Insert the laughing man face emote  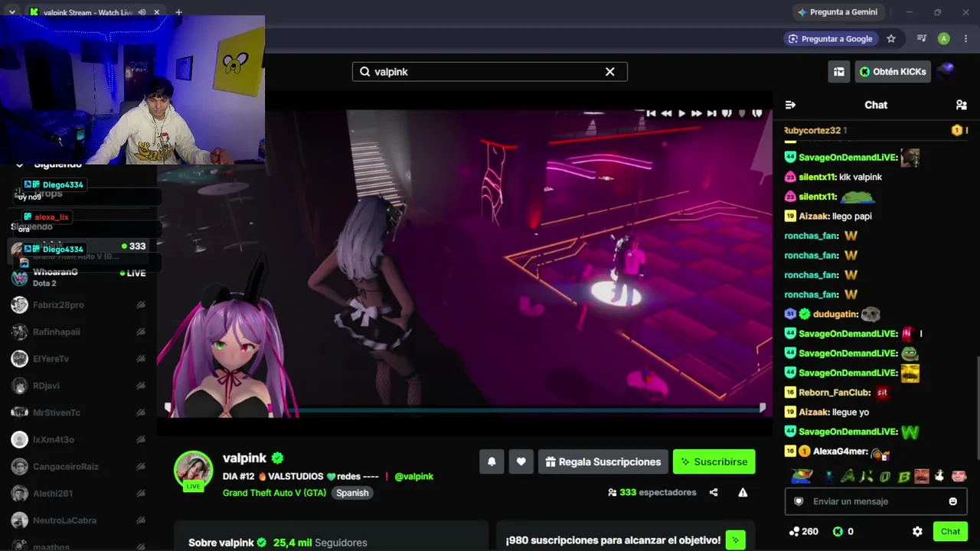coord(922,477)
